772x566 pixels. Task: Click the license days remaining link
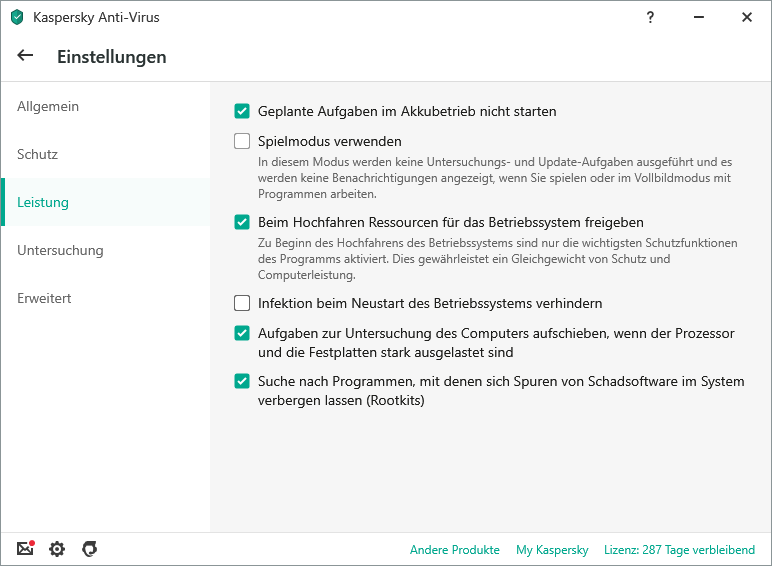click(x=680, y=550)
